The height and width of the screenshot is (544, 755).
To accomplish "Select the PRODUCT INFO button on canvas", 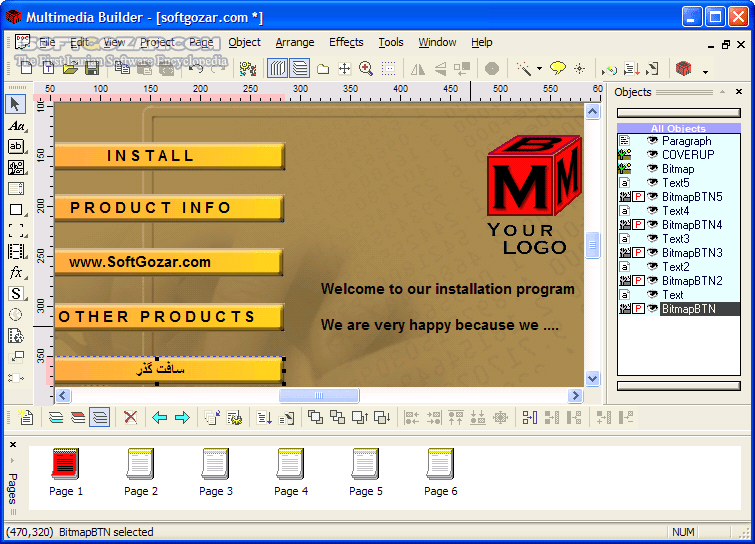I will pos(169,208).
